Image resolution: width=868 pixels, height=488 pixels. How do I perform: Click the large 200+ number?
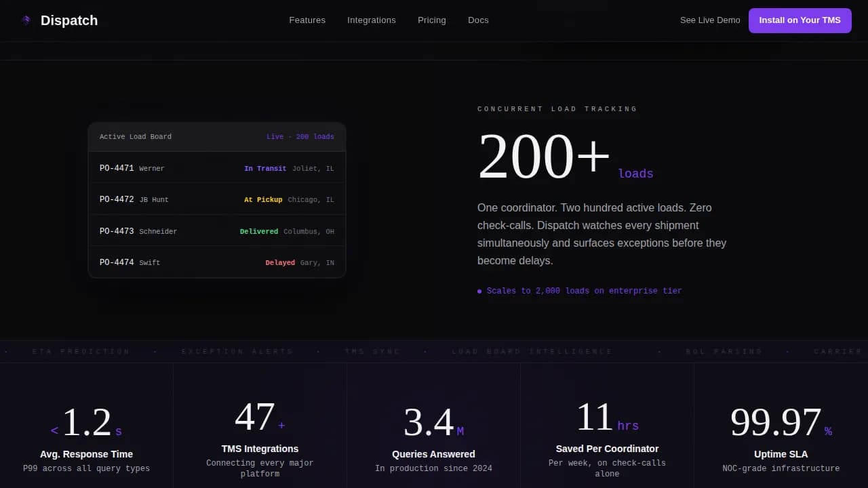coord(545,156)
